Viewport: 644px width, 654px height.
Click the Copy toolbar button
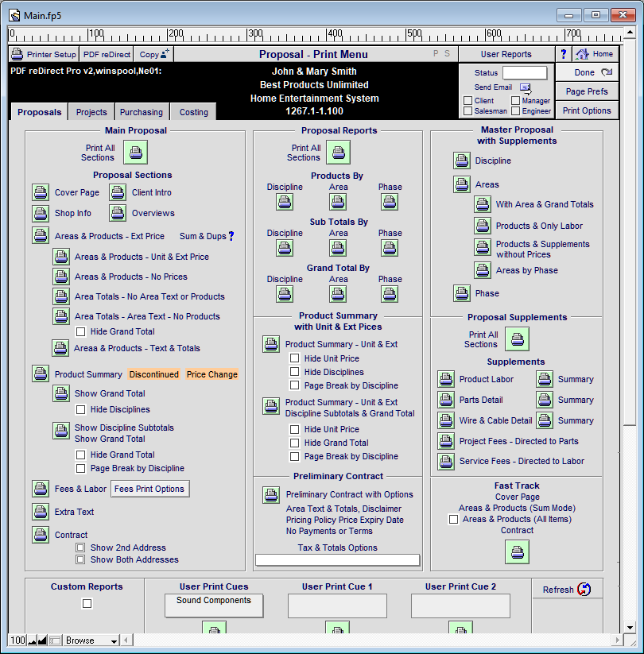coord(153,54)
